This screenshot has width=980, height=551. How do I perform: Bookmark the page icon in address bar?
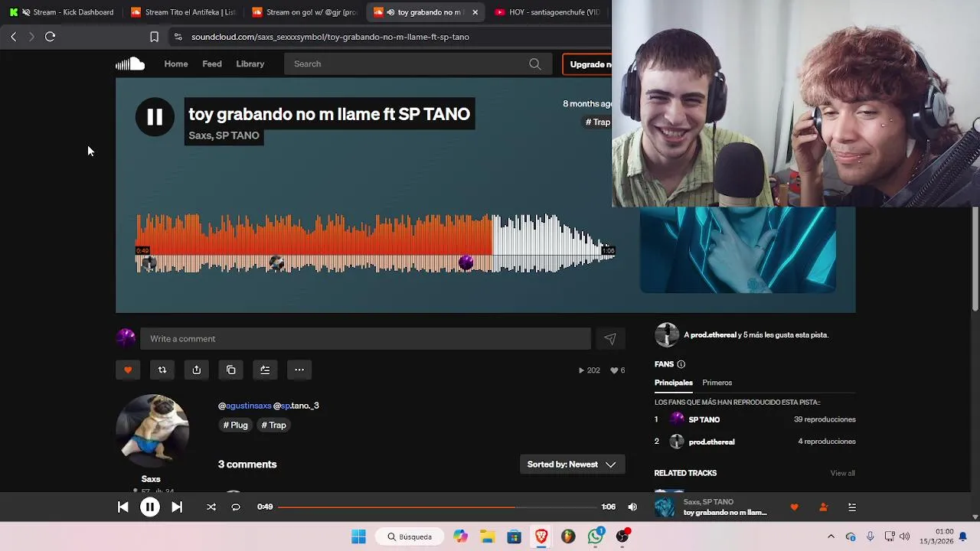click(154, 36)
